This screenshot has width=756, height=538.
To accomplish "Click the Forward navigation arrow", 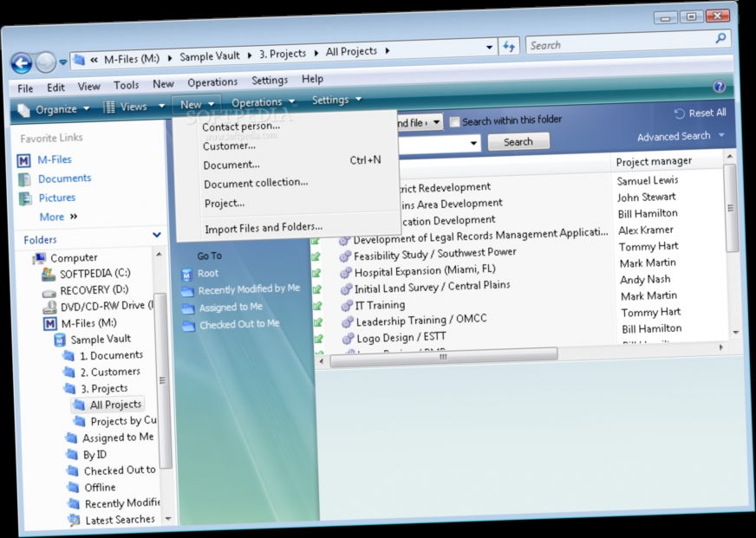I will pos(46,62).
